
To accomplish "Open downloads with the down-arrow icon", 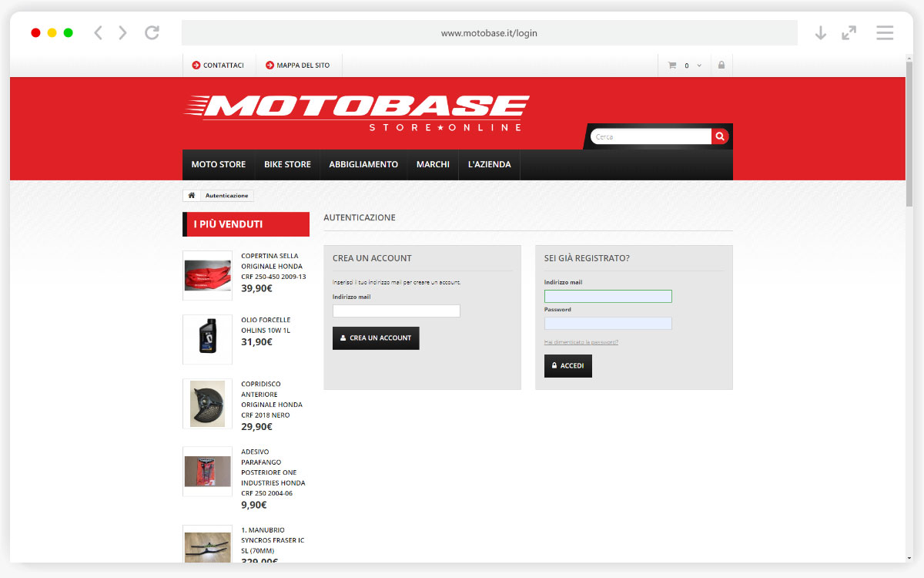I will coord(821,32).
